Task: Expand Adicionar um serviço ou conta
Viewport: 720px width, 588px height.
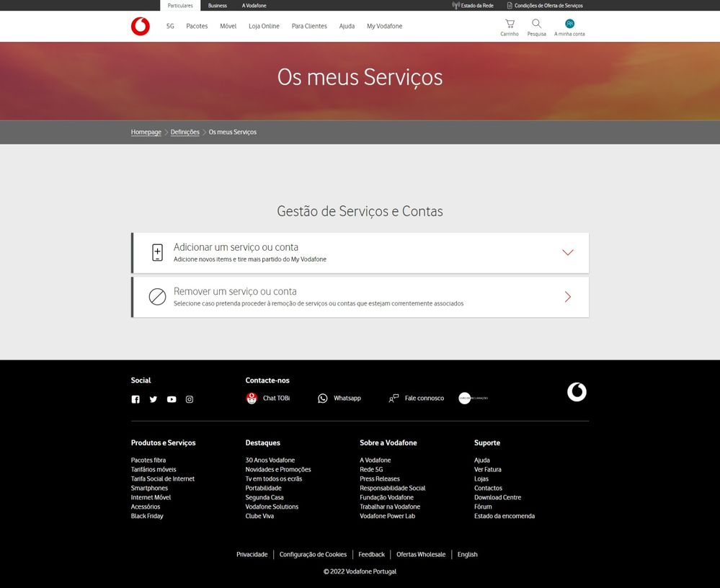Action: click(x=567, y=252)
